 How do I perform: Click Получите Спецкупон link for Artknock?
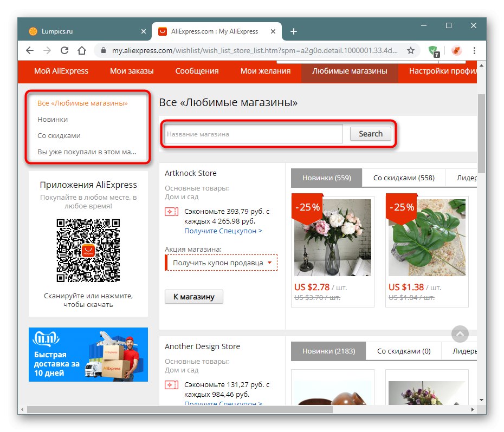tap(223, 231)
